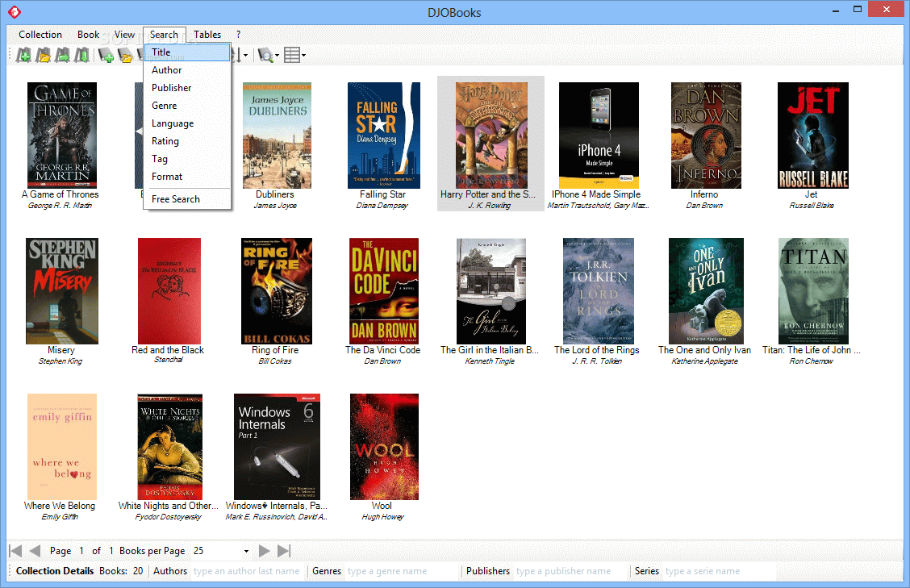This screenshot has width=910, height=588.
Task: Choose Title in Search menu
Action: pyautogui.click(x=187, y=52)
